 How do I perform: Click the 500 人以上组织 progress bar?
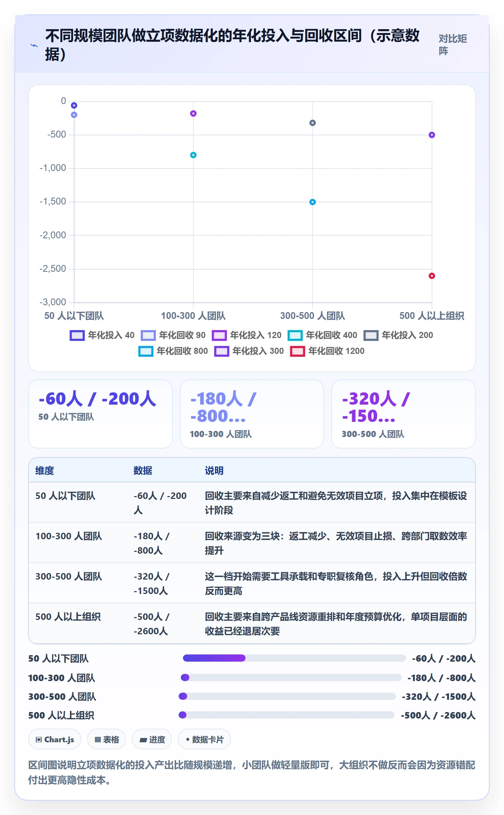[287, 715]
